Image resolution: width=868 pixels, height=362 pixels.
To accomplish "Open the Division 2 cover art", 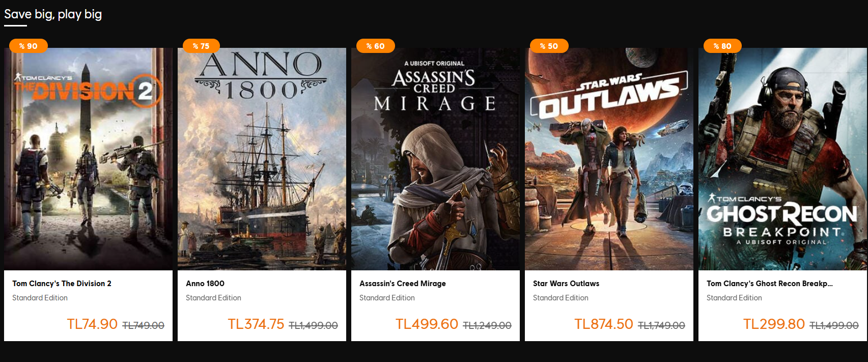I will [88, 159].
